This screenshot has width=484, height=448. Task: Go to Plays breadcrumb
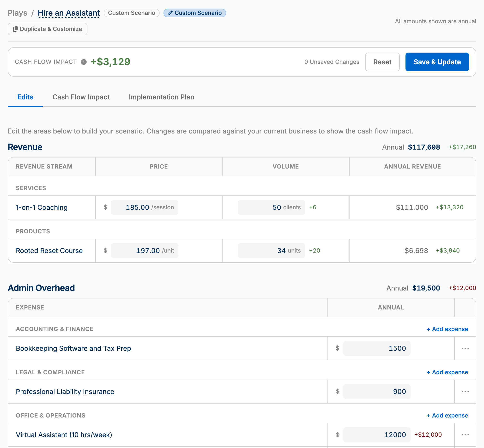click(18, 13)
